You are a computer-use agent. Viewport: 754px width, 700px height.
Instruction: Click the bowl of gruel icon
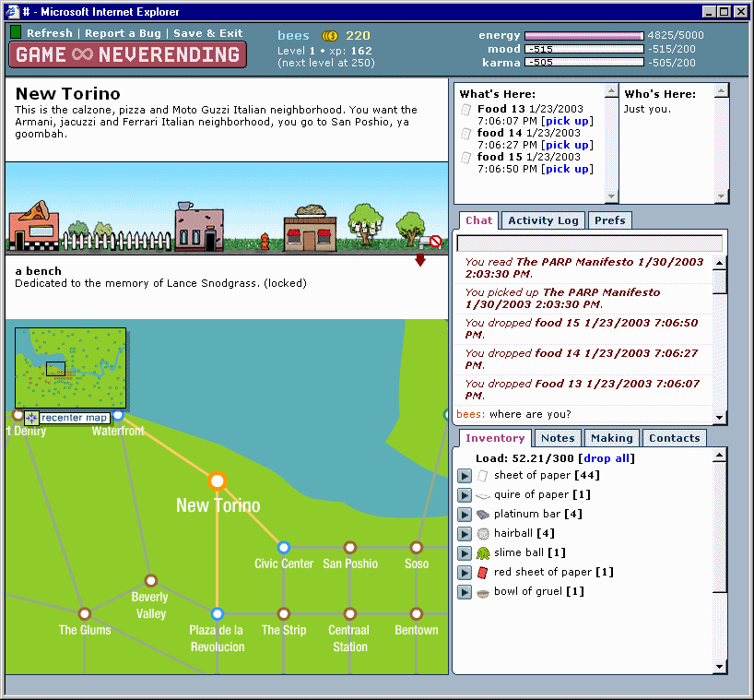point(483,592)
